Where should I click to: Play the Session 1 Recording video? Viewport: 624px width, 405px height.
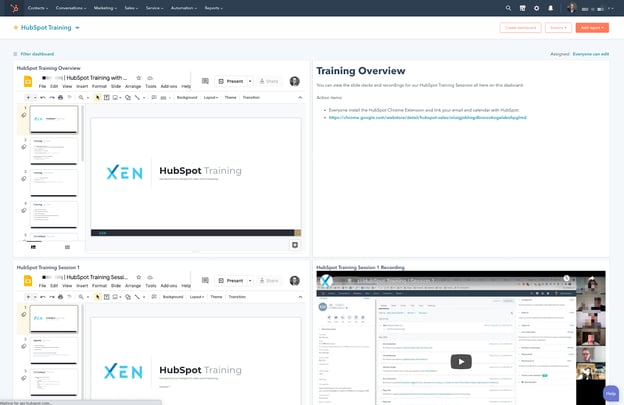pyautogui.click(x=461, y=362)
